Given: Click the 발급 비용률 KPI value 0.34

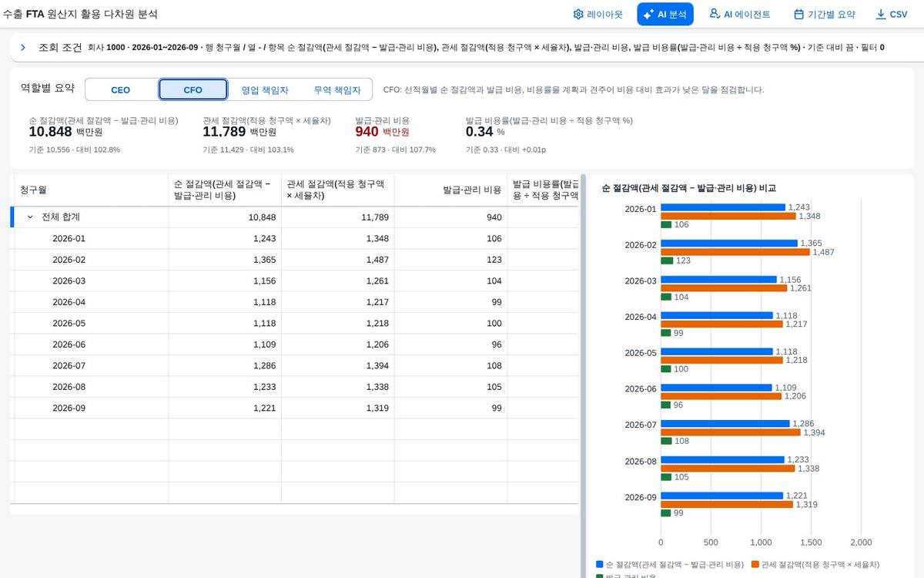Looking at the screenshot, I should 479,132.
